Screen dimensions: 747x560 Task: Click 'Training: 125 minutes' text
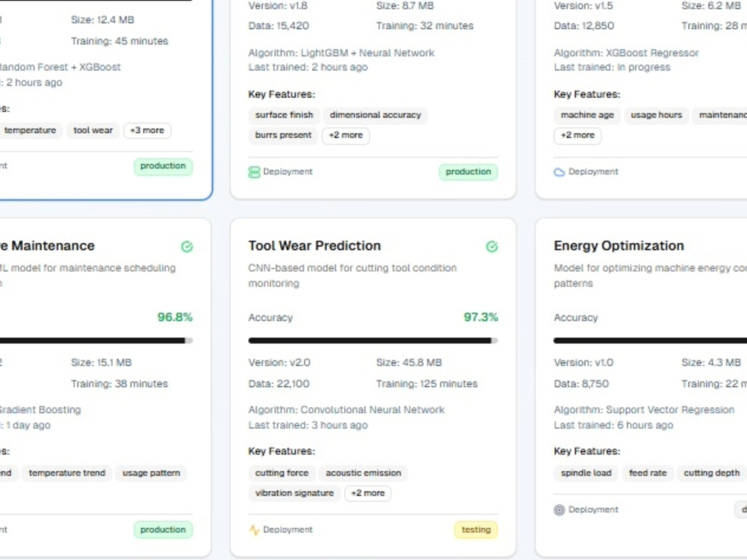(427, 384)
